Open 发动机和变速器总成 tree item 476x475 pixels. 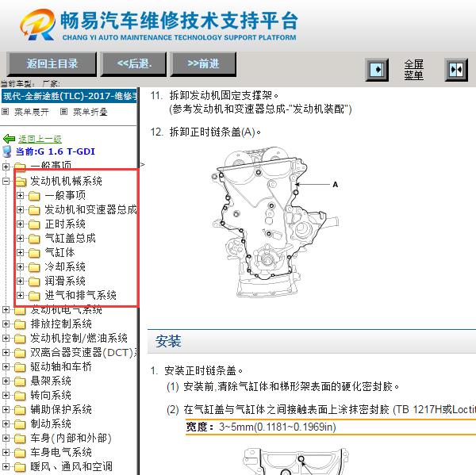pos(90,209)
